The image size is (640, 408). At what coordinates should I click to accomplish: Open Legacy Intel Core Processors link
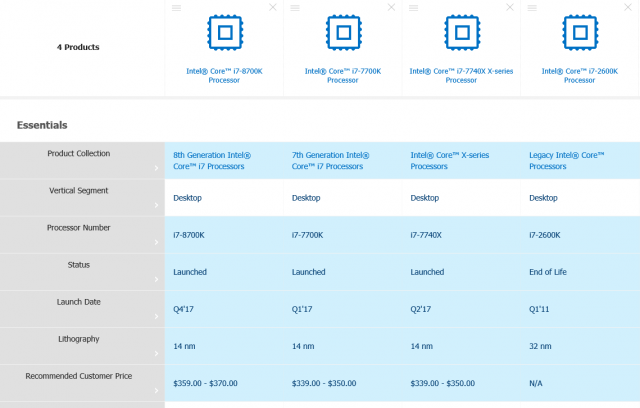point(567,161)
